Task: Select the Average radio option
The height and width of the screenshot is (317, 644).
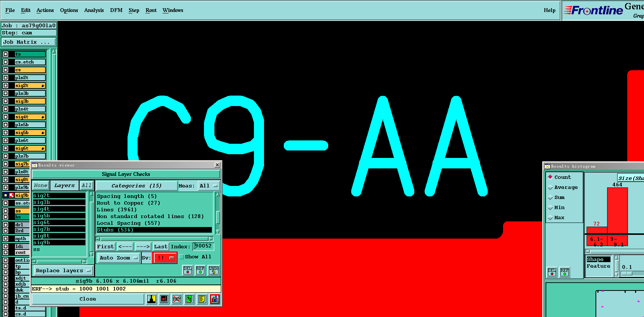Action: coord(550,187)
